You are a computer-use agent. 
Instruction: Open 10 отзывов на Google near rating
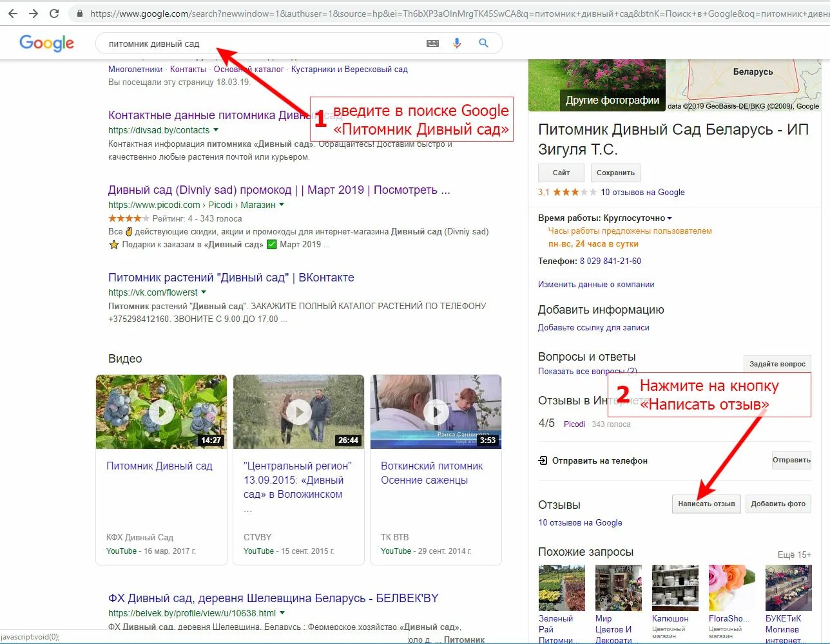(x=642, y=192)
